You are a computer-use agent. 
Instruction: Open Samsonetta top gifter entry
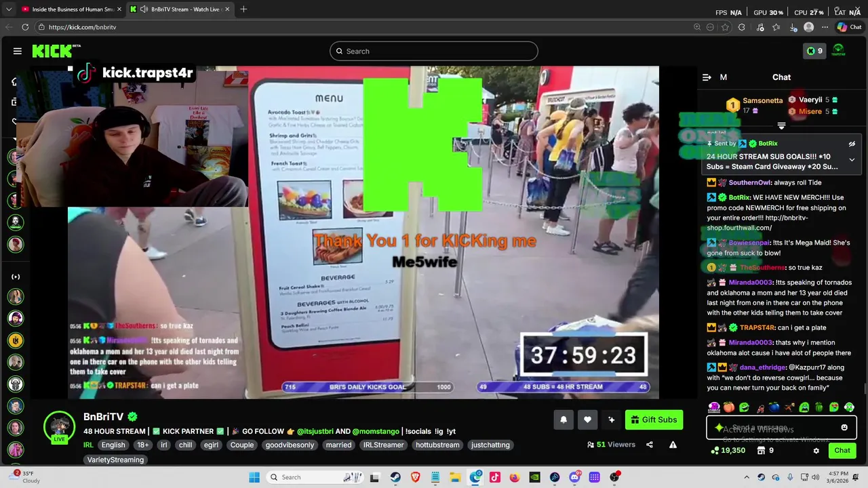tap(754, 105)
